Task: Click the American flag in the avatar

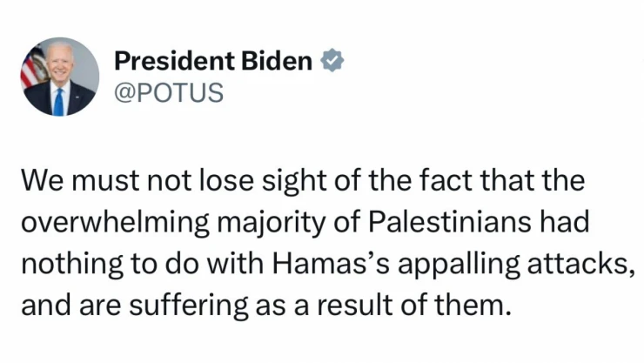Action: [32, 67]
